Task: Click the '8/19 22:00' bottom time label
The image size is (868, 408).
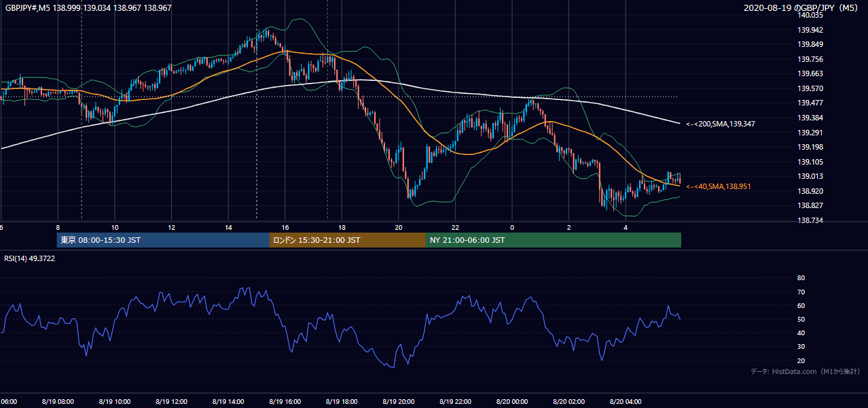Action: (x=455, y=402)
